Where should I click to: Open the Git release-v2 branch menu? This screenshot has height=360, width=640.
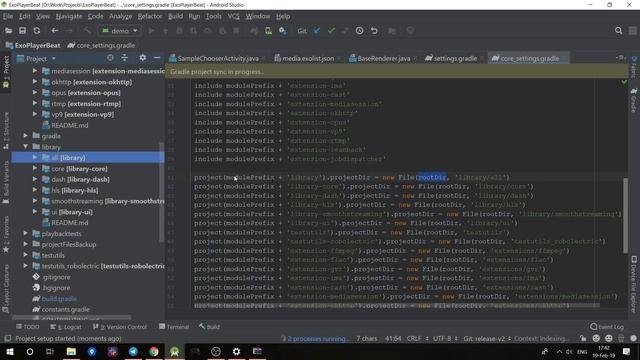click(x=487, y=338)
